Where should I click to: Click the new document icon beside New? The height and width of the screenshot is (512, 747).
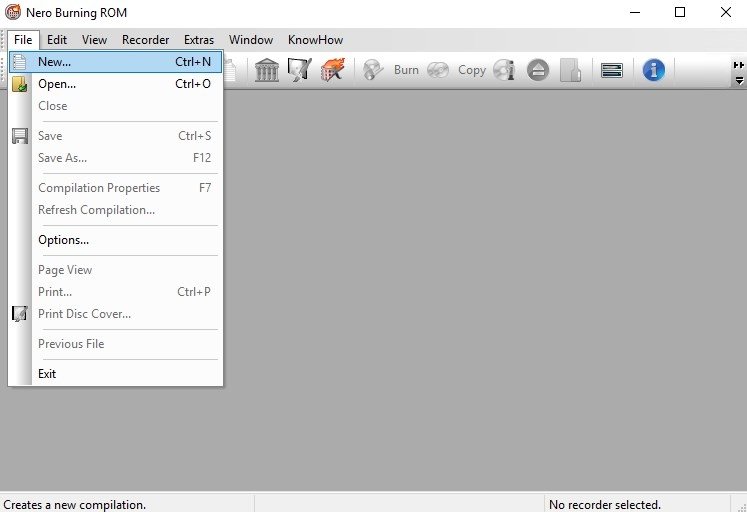click(20, 62)
